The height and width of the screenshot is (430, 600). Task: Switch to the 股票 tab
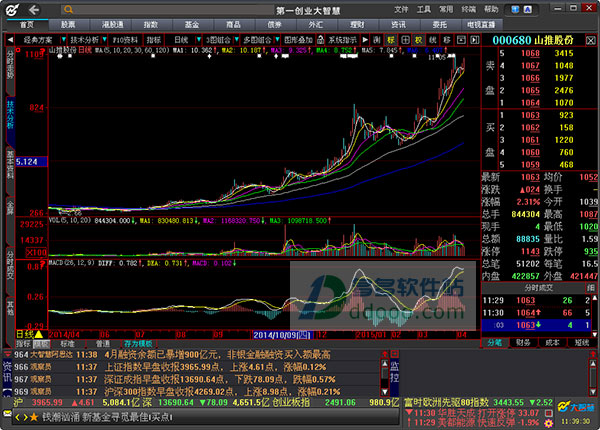tap(68, 25)
